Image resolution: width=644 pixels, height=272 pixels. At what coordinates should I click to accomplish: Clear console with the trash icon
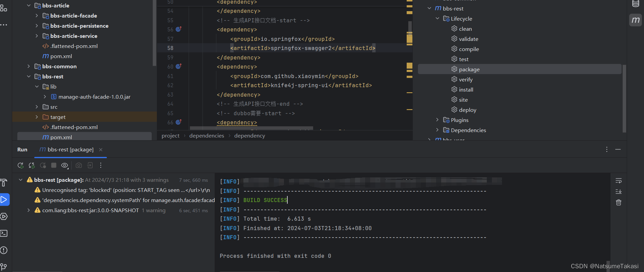point(619,202)
